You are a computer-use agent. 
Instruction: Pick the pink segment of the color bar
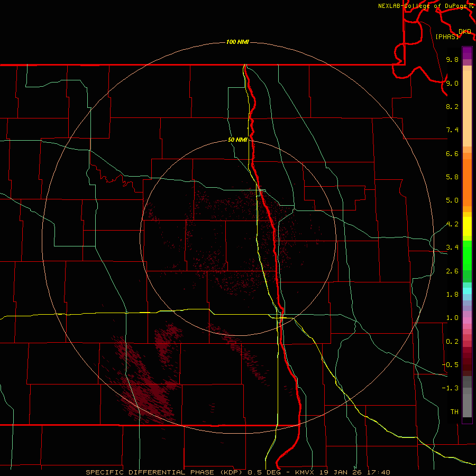point(467,321)
